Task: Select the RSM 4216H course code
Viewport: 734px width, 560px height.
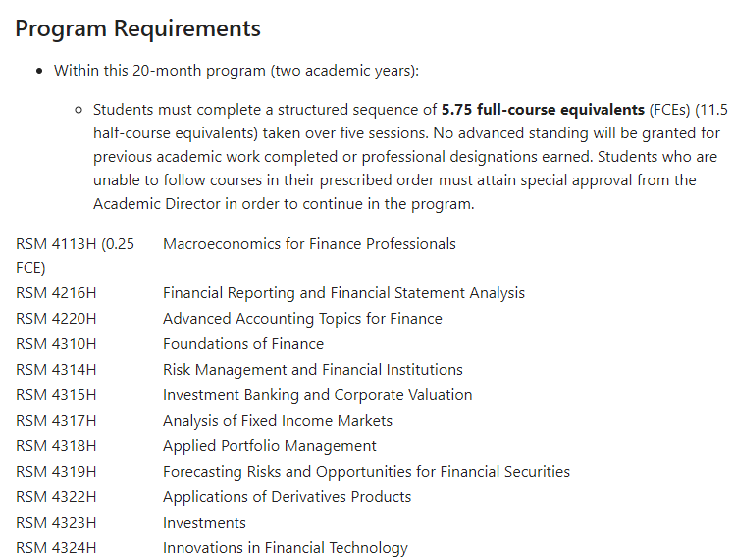Action: [x=56, y=293]
